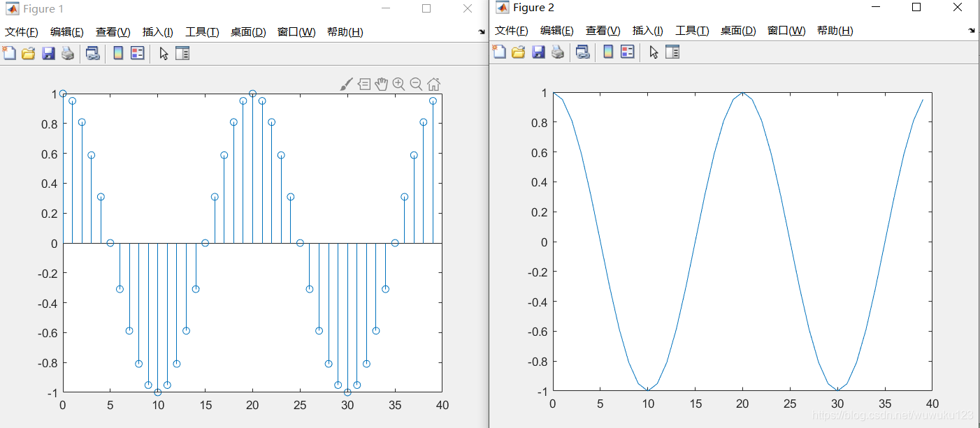The width and height of the screenshot is (980, 428).
Task: Select Edit Plot arrow in Figure 2
Action: (654, 52)
